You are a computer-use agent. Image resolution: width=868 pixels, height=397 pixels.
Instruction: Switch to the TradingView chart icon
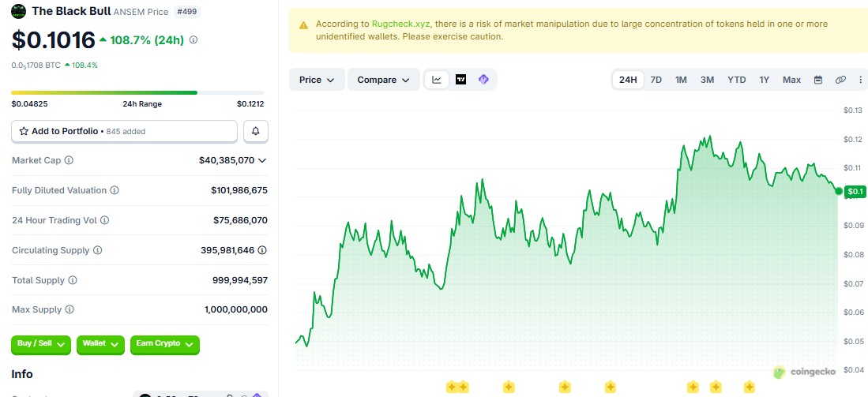pos(460,80)
